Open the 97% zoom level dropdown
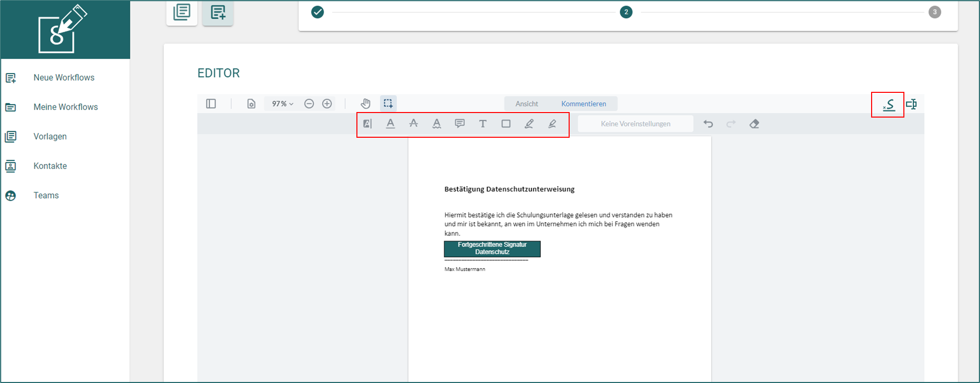Viewport: 980px width, 383px height. (x=282, y=103)
